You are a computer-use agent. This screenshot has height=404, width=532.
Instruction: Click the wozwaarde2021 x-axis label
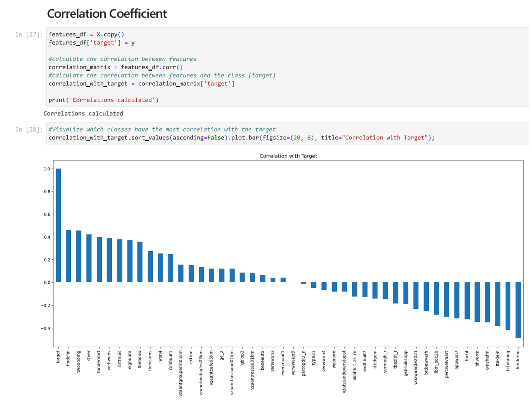point(415,367)
